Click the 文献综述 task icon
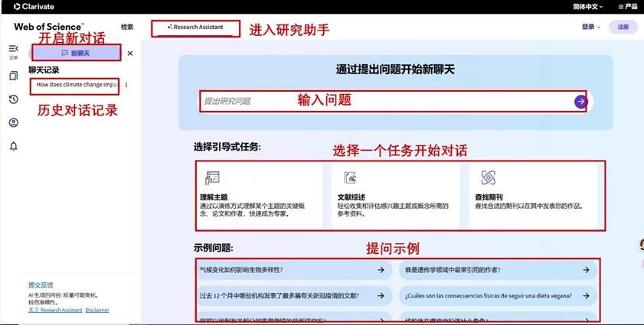The width and height of the screenshot is (644, 325). [350, 177]
